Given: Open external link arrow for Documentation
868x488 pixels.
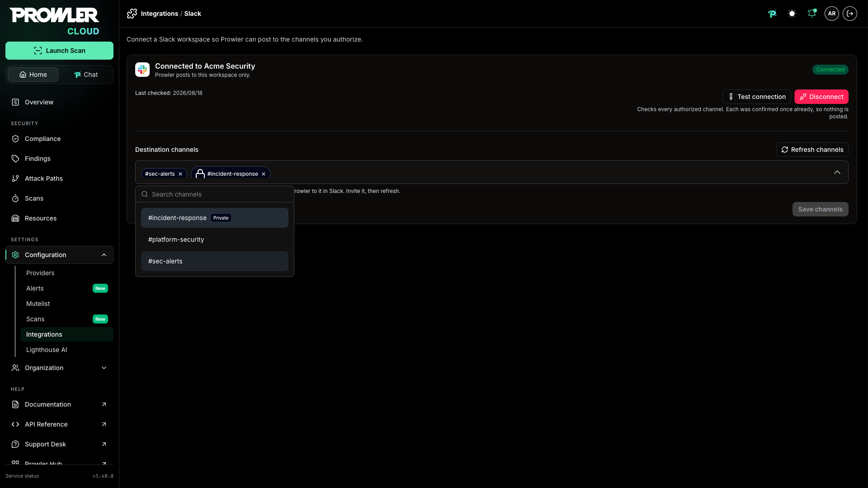Looking at the screenshot, I should click(104, 404).
